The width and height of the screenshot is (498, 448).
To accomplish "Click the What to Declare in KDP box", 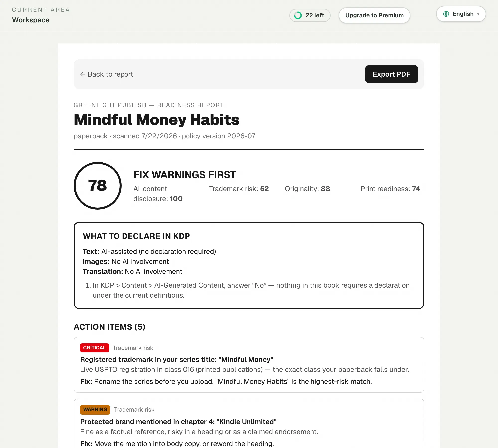I will [249, 265].
